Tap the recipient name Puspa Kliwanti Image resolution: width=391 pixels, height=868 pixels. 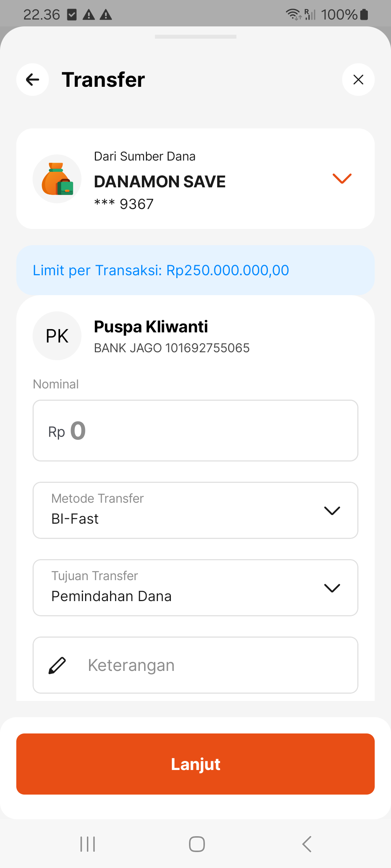click(x=151, y=327)
